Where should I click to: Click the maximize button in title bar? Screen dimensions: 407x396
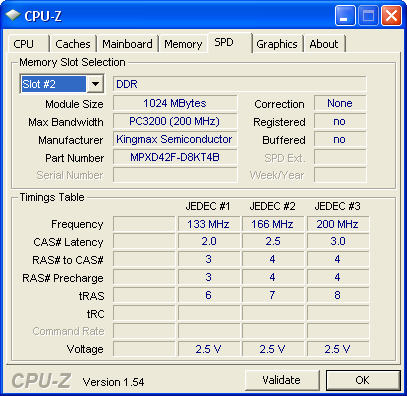(368, 16)
